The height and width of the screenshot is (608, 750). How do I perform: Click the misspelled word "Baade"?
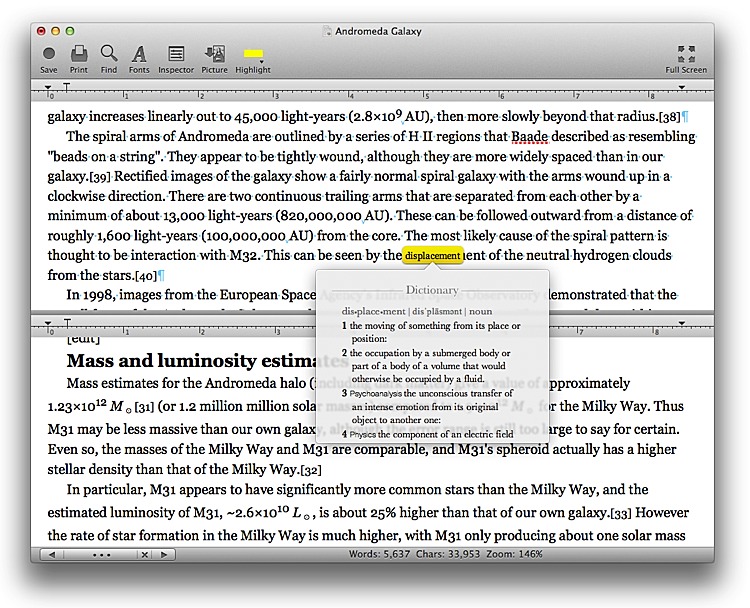click(530, 136)
